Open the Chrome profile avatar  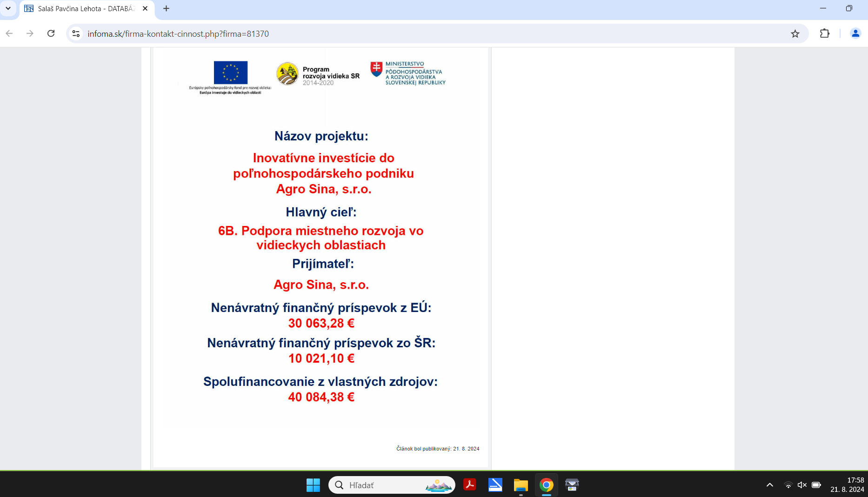855,33
